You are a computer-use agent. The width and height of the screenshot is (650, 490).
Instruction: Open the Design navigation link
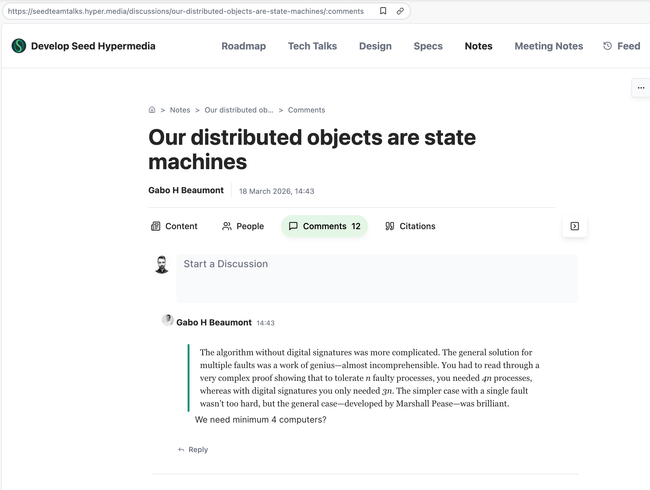375,46
